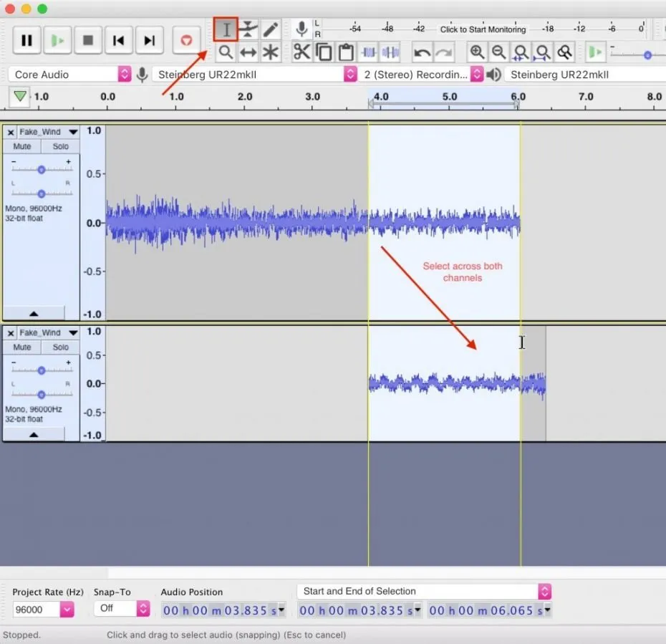This screenshot has height=644, width=666.
Task: Select the Time Shift tool
Action: [x=248, y=52]
